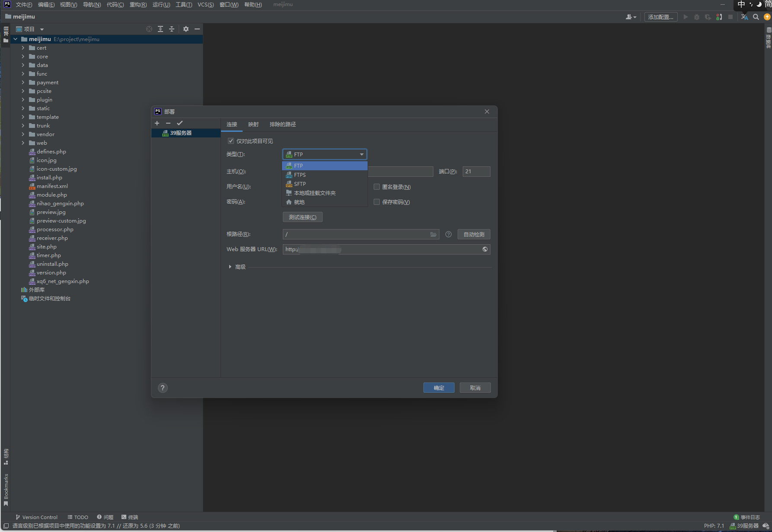Open the folder browse icon in root path field

[433, 234]
